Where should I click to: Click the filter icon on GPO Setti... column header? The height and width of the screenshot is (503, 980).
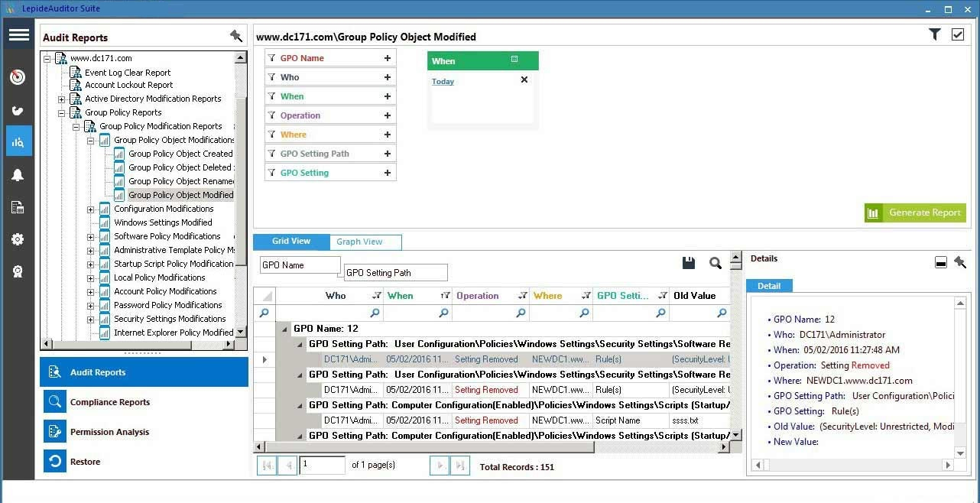coord(662,296)
